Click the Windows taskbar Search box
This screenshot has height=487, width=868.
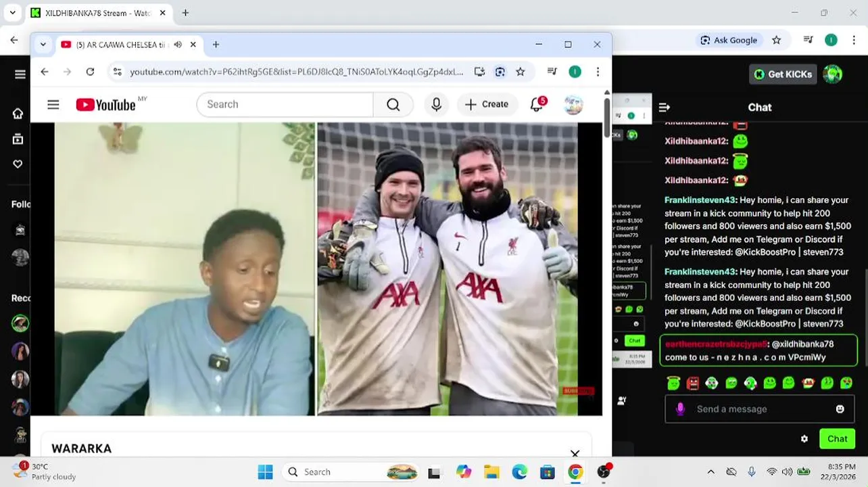(352, 472)
